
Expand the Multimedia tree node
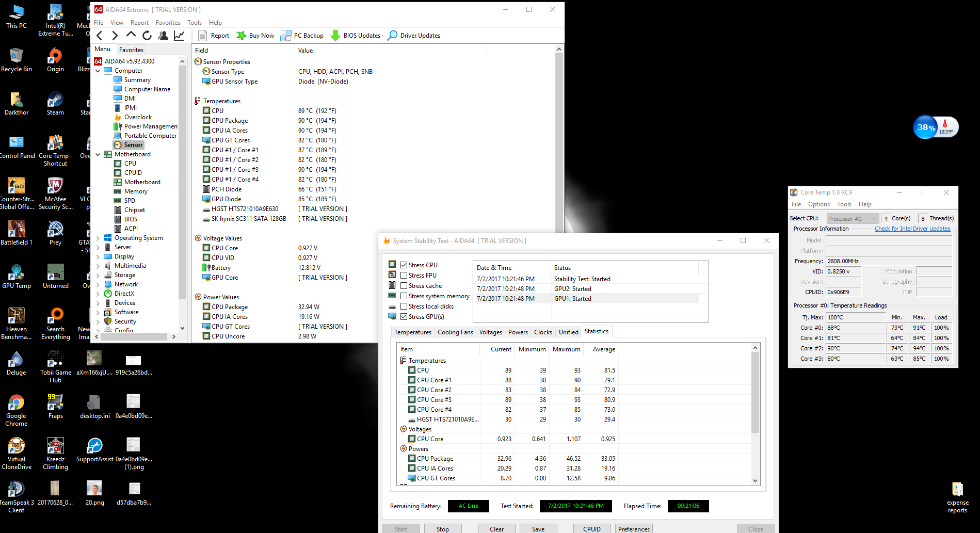coord(98,266)
